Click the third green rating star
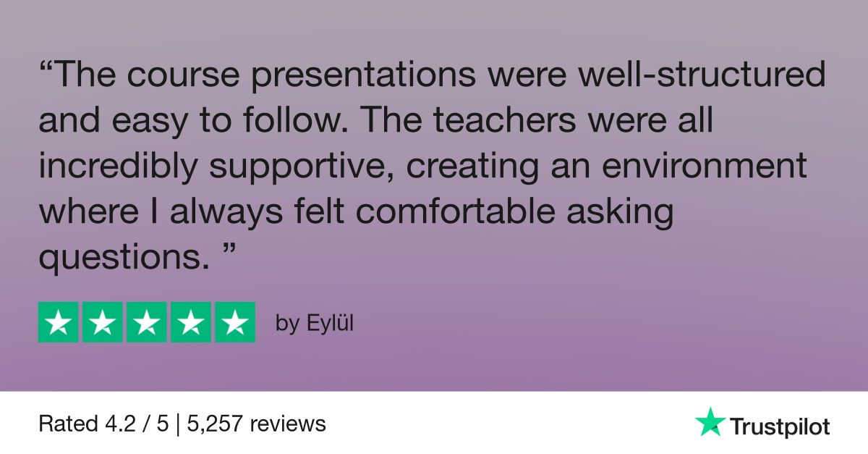 (x=147, y=321)
